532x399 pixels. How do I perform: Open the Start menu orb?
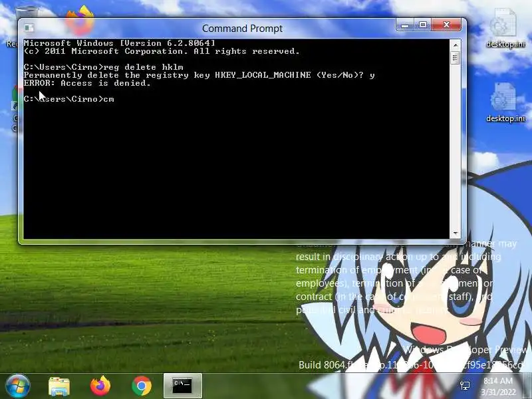[18, 386]
